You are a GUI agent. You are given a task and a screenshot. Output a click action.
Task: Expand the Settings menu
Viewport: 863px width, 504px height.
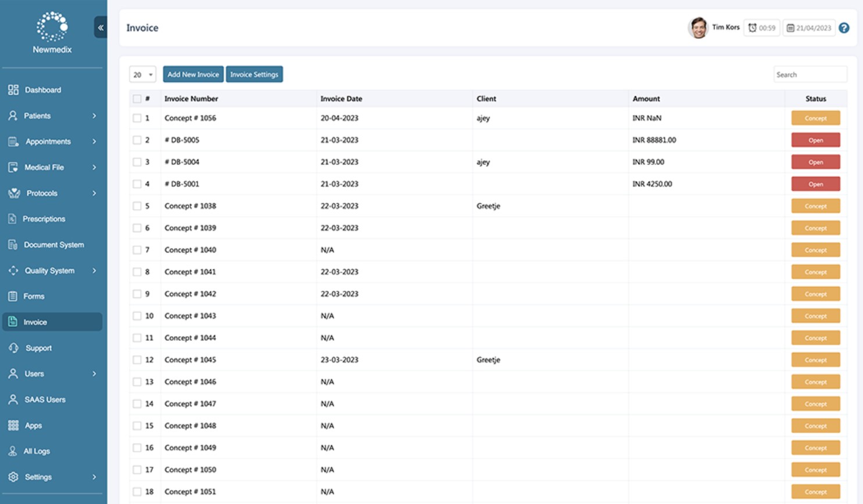[x=38, y=477]
